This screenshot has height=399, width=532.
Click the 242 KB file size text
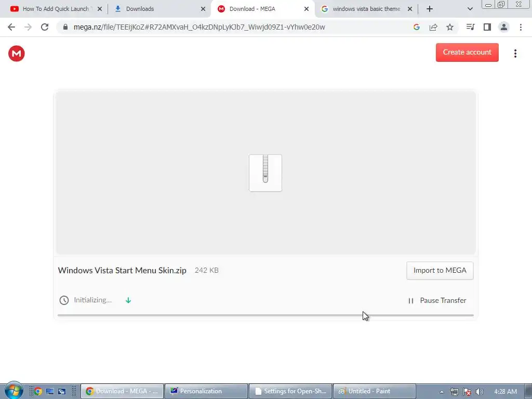click(x=207, y=270)
